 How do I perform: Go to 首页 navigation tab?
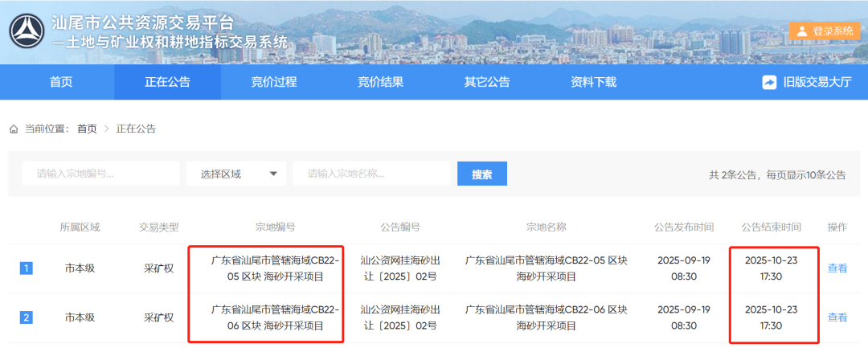(61, 82)
